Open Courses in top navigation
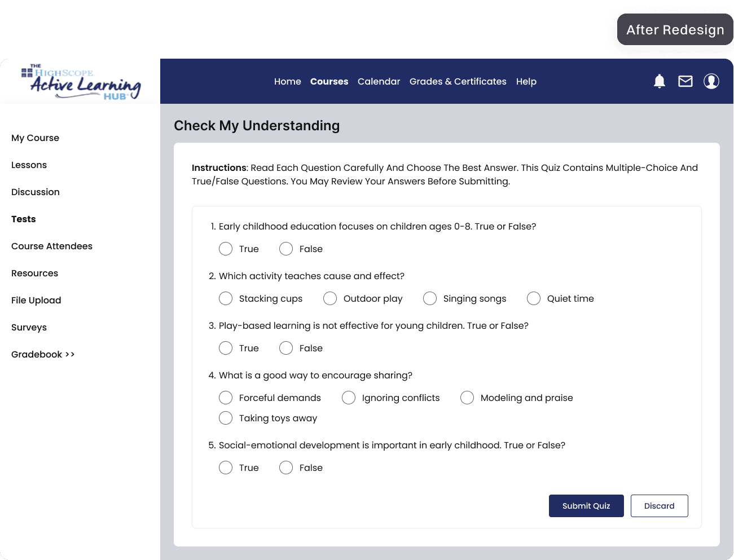Screen dimensions: 734x560 pyautogui.click(x=329, y=81)
